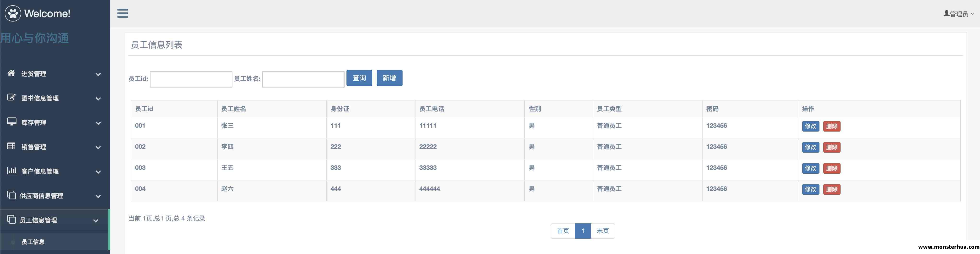
Task: Expand the 进货管理 chevron
Action: pos(98,74)
